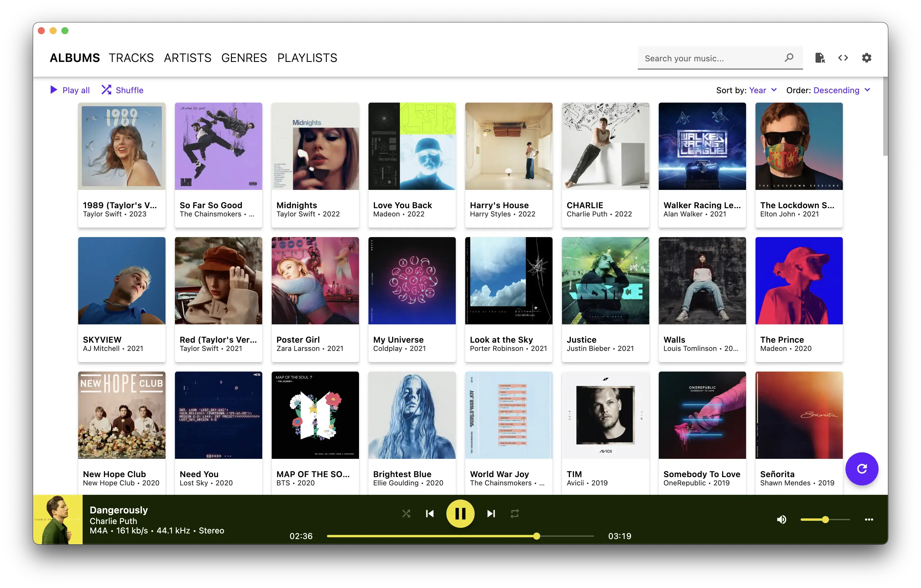The image size is (921, 588).
Task: Open the code view brackets icon
Action: coord(843,58)
